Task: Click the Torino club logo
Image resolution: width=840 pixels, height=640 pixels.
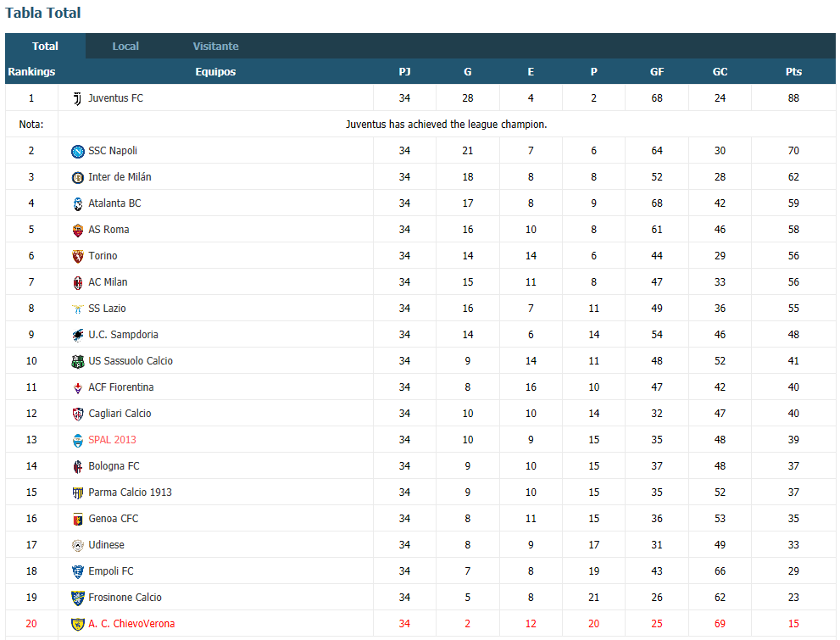Action: (x=78, y=257)
